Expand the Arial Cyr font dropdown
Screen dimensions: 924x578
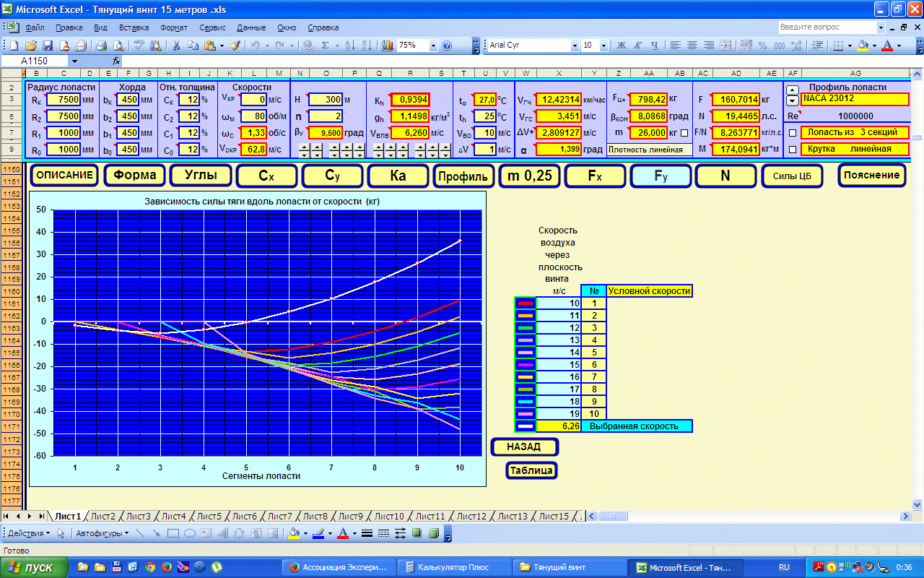(x=575, y=45)
